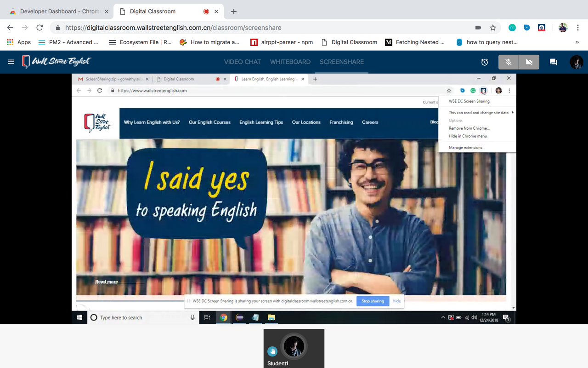Open the Chrome profile avatar in outer browser
This screenshot has width=588, height=368.
coord(563,28)
